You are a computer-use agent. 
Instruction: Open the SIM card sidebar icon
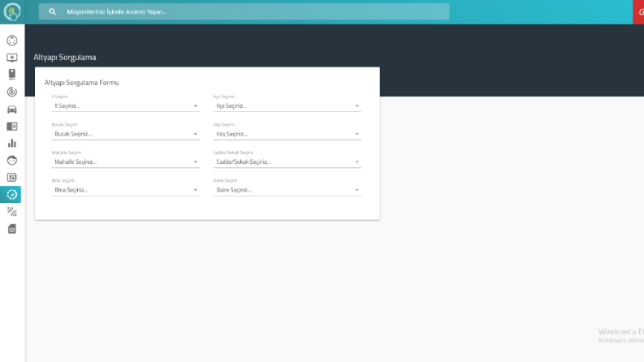[12, 229]
